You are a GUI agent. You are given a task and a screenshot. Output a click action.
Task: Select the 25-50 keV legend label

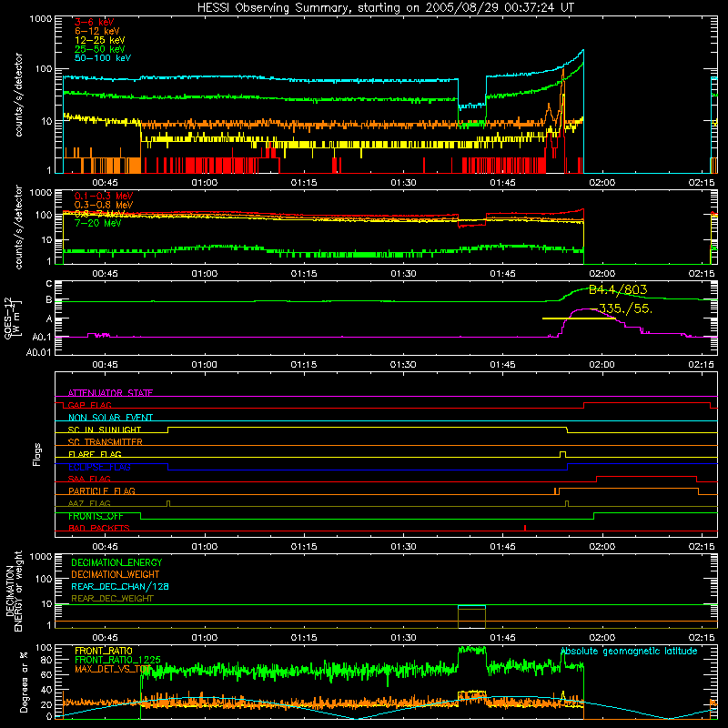(100, 49)
